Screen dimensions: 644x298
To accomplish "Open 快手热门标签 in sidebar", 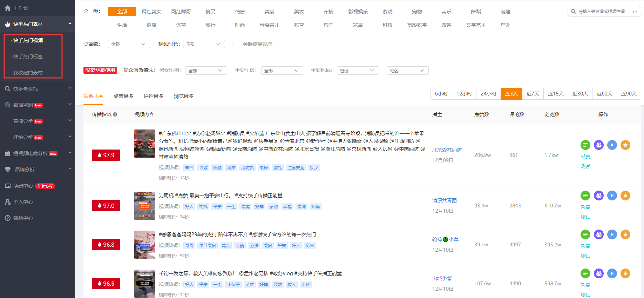I will 28,57.
